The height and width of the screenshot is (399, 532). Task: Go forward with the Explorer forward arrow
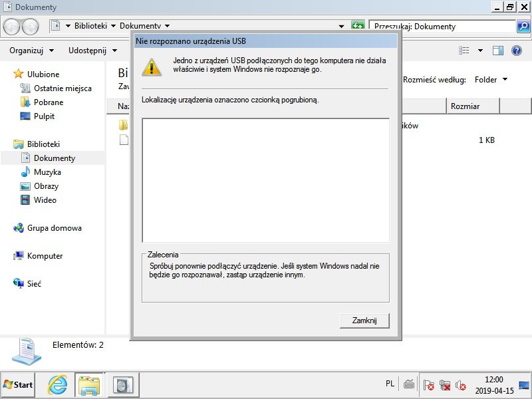click(31, 27)
